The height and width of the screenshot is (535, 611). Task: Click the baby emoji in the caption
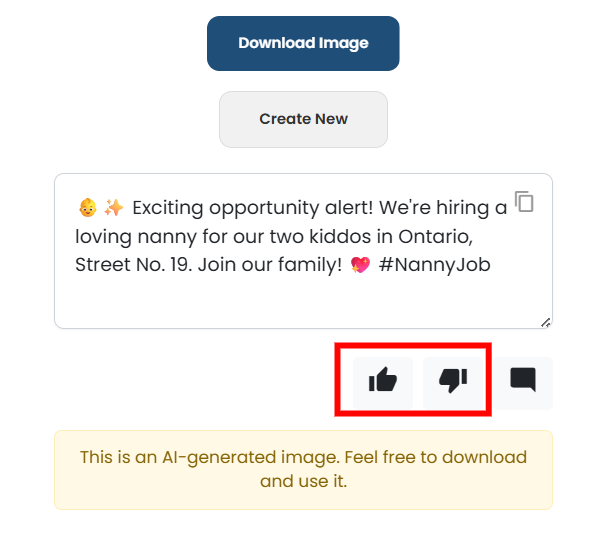pyautogui.click(x=87, y=208)
